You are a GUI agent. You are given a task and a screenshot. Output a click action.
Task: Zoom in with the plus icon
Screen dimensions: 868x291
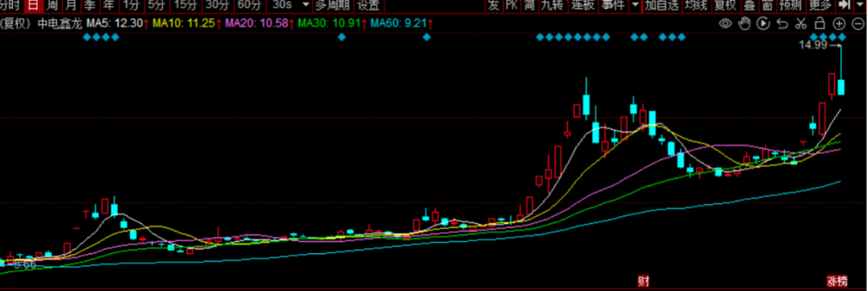[x=839, y=23]
